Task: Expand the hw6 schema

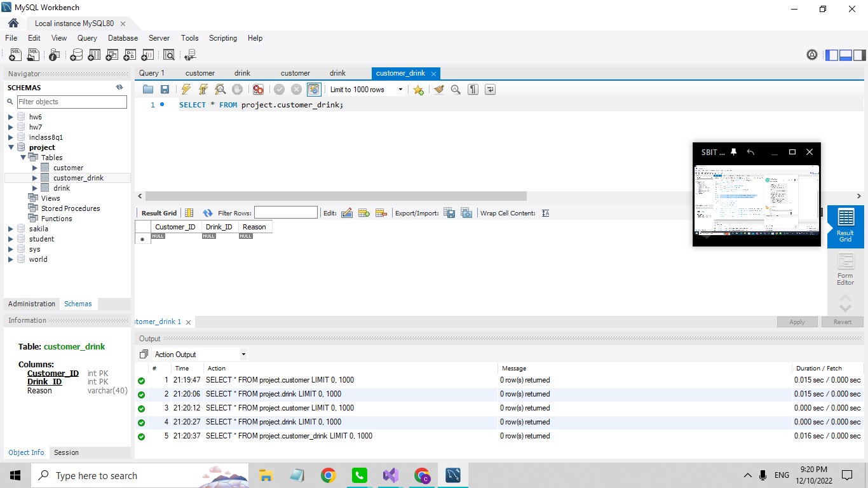Action: point(11,117)
